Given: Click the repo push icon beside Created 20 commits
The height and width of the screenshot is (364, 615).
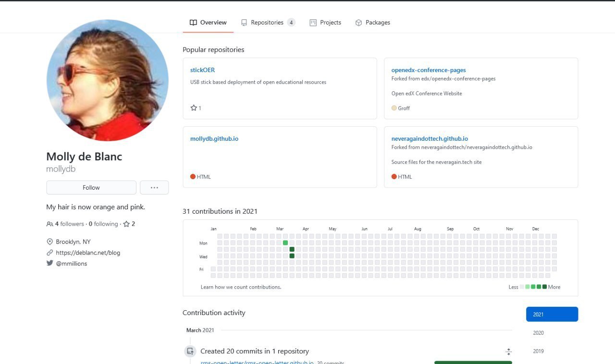Looking at the screenshot, I should point(190,351).
